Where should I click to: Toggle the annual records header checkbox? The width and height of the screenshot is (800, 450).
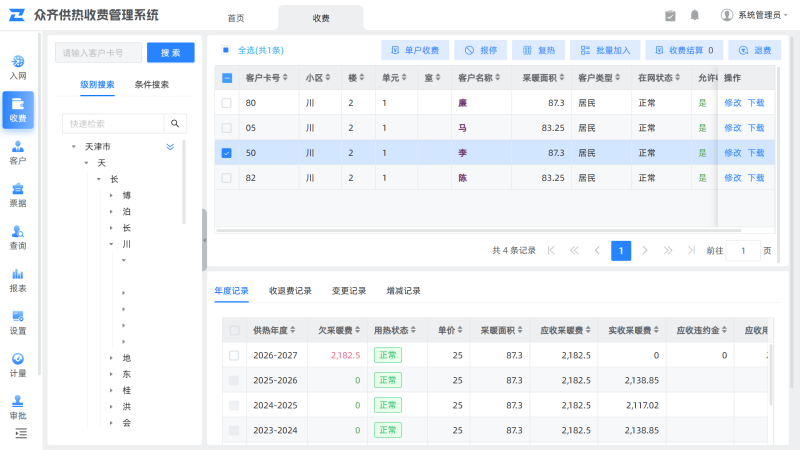click(x=234, y=331)
